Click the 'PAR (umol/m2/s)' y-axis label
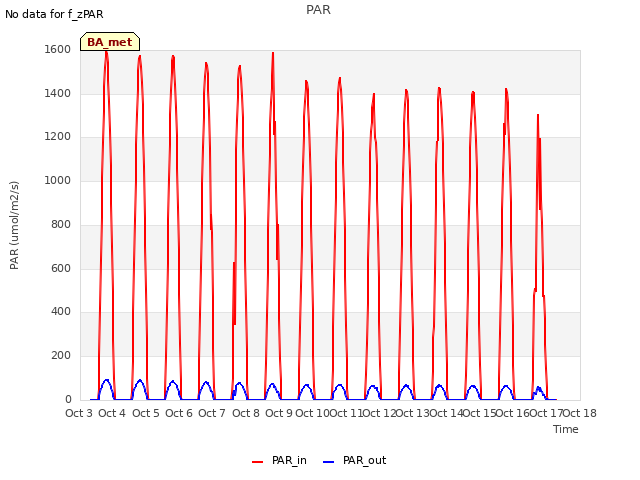Image resolution: width=640 pixels, height=480 pixels. pos(14,225)
